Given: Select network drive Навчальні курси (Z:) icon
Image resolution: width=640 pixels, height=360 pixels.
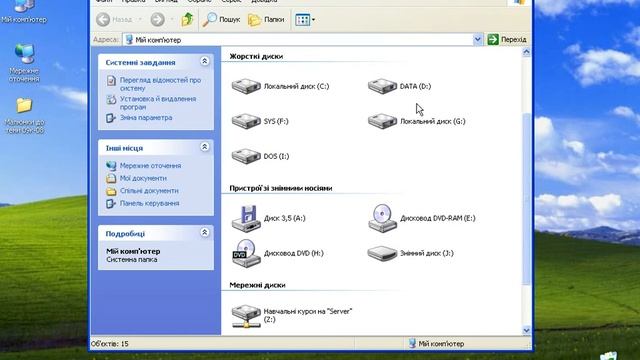Looking at the screenshot, I should pyautogui.click(x=246, y=316).
